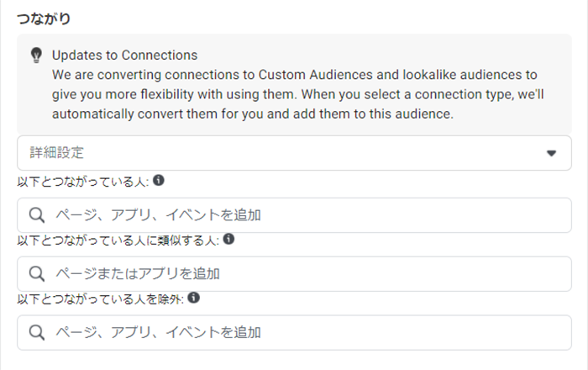The image size is (588, 370).
Task: Click magnifier icon in the exclusion search field
Action: coord(37,332)
